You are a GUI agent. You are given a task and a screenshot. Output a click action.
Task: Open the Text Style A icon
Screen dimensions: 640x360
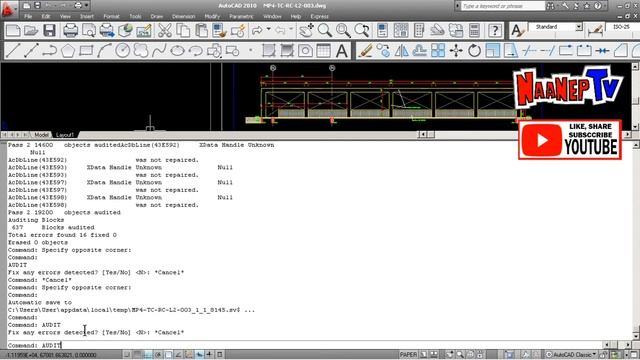(517, 31)
